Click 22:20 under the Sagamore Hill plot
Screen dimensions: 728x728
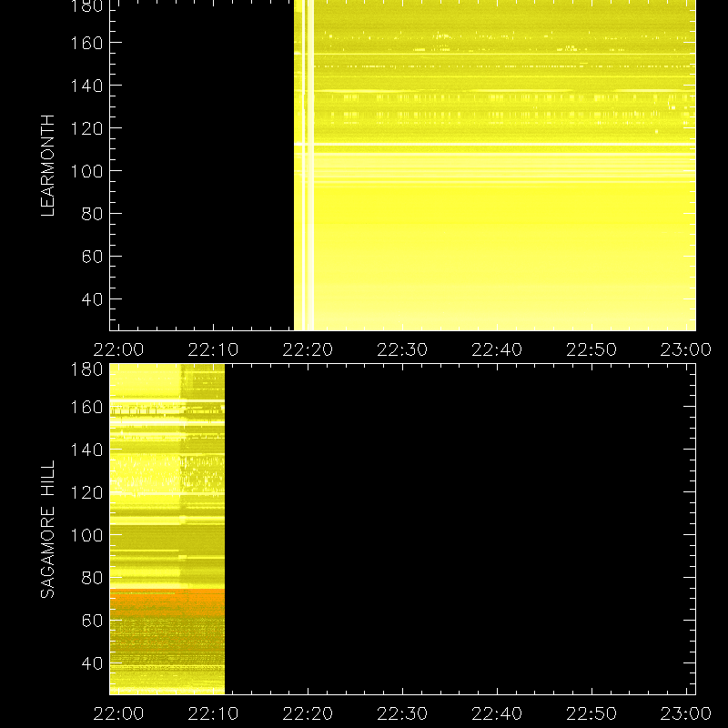(308, 713)
